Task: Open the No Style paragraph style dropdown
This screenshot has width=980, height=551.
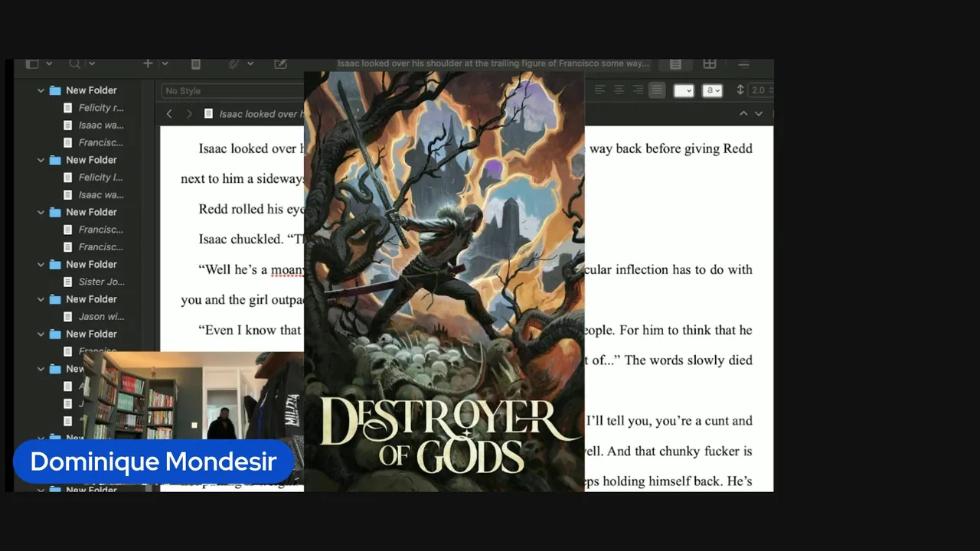Action: point(233,90)
